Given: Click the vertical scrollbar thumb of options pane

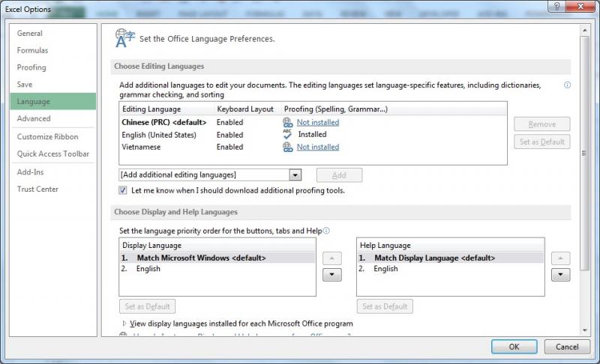Looking at the screenshot, I should click(x=584, y=154).
